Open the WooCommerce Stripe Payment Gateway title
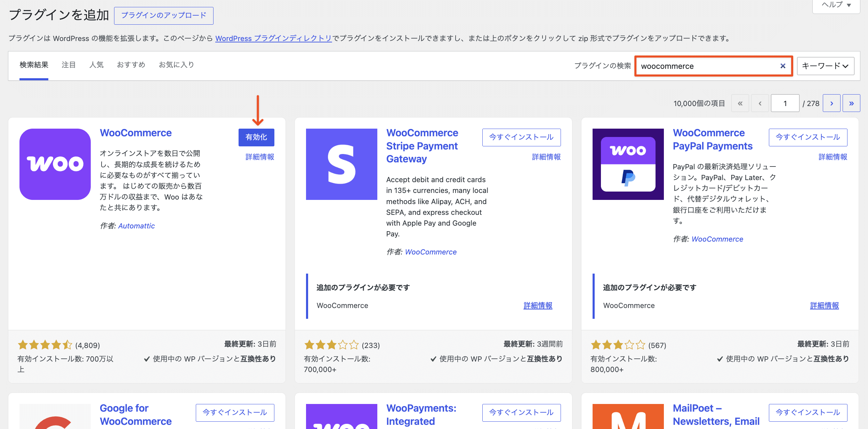The width and height of the screenshot is (868, 429). coord(422,146)
